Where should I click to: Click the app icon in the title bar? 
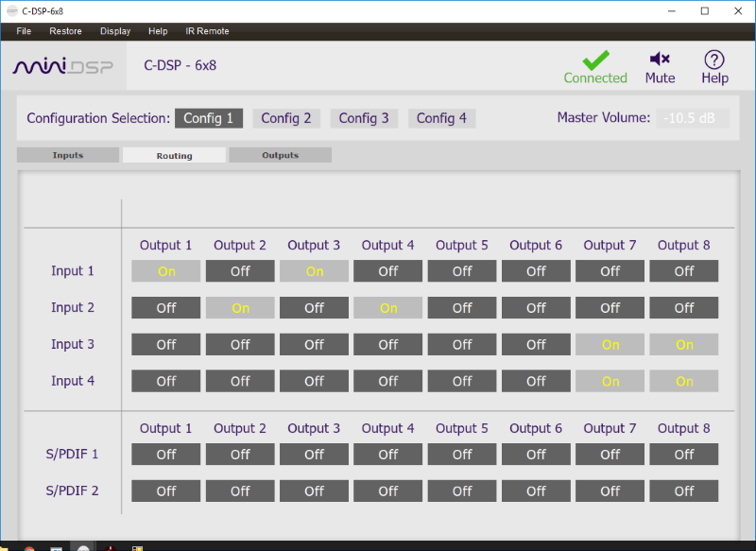coord(12,11)
